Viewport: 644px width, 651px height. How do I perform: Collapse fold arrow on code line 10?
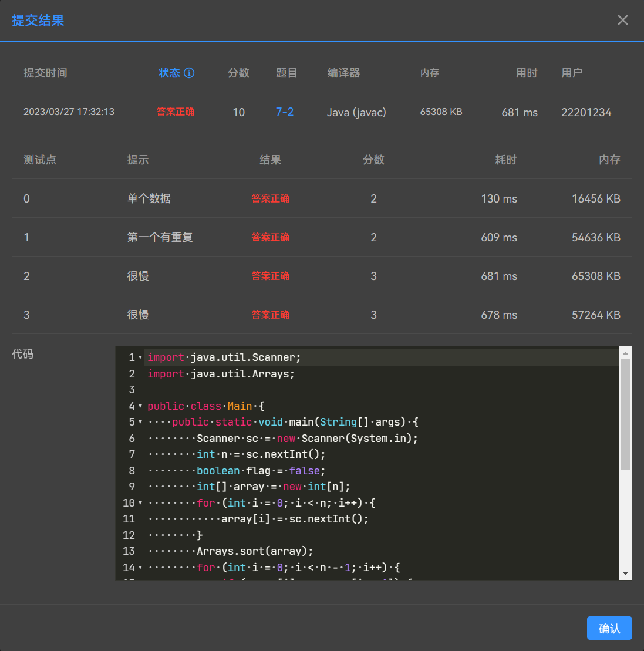140,503
